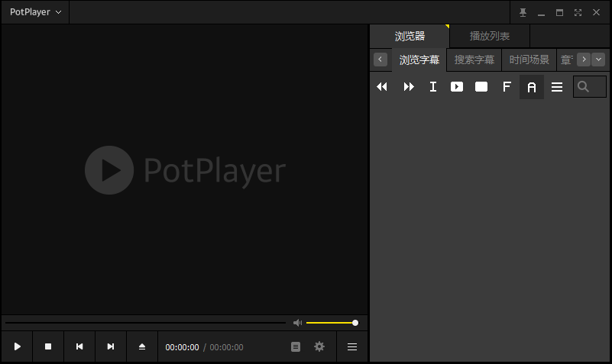Select the 搜索字幕 sub-tab
Screen dimensions: 612x364
click(x=474, y=60)
